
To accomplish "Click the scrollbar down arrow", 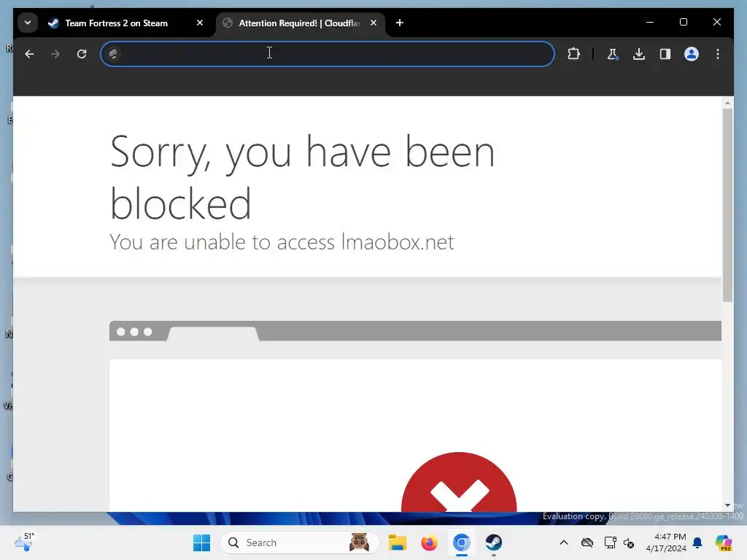I will (727, 505).
